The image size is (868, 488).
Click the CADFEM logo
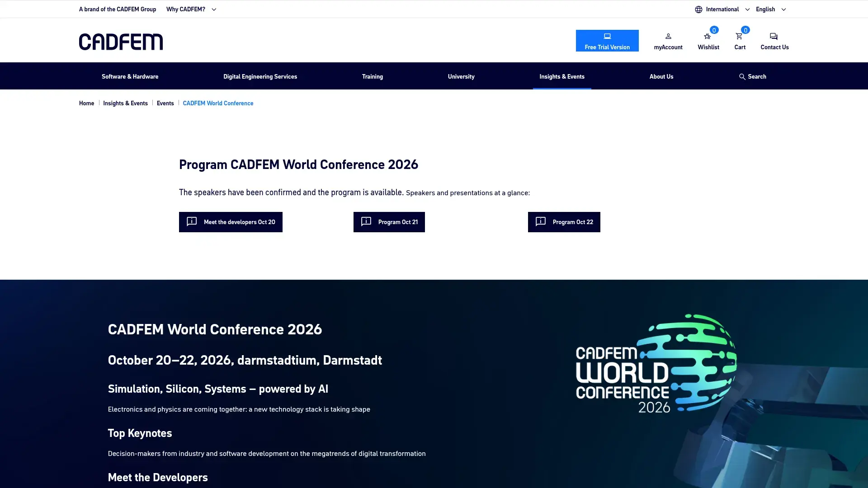[x=121, y=42]
